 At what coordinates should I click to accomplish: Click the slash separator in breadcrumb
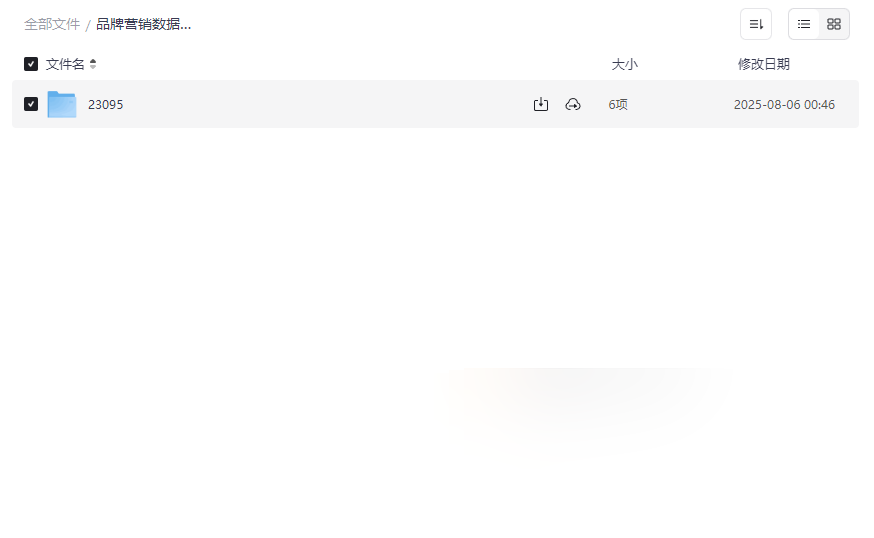click(88, 25)
